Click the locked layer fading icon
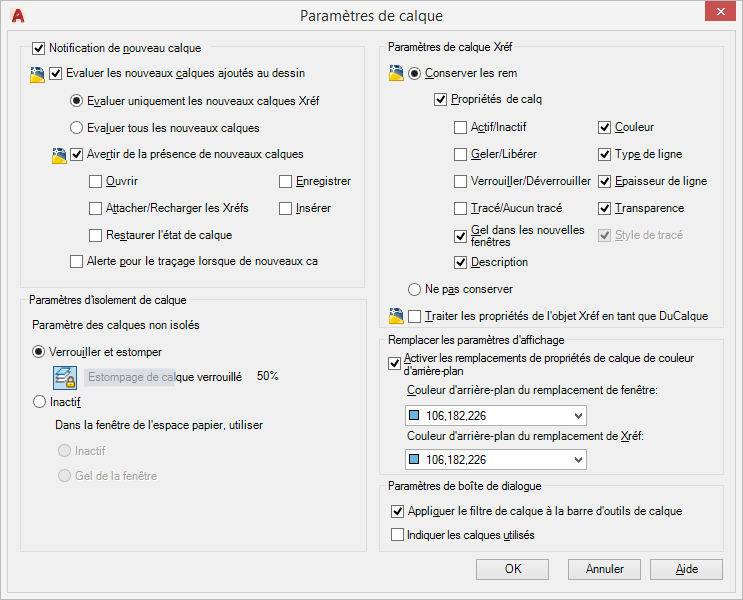 65,377
